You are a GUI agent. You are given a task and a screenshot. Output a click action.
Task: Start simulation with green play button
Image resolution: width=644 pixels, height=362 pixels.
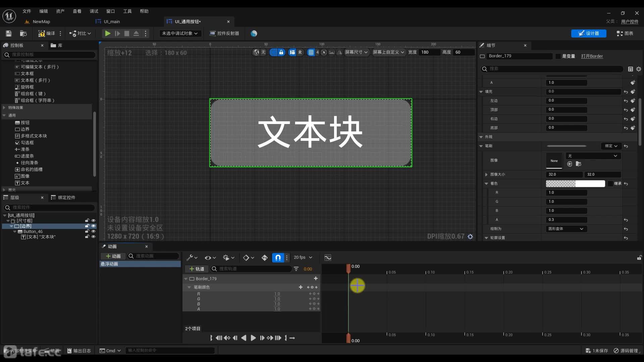[107, 33]
